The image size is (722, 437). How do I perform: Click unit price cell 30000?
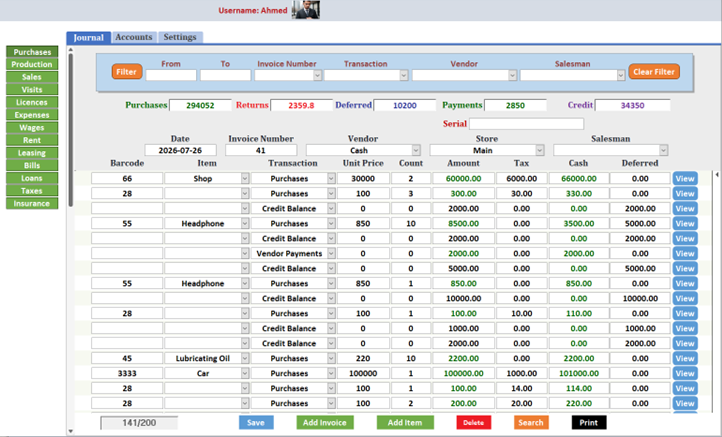[363, 178]
